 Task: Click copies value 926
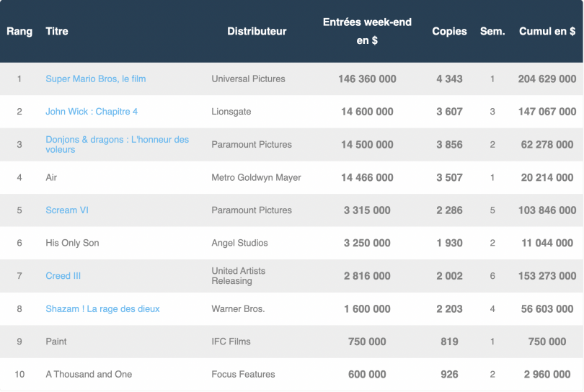[450, 375]
